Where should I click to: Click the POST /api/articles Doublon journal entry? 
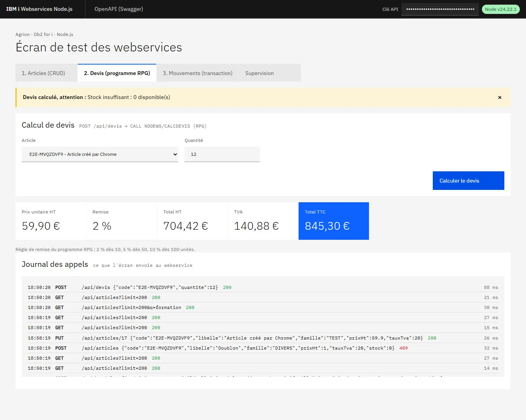coord(263,348)
